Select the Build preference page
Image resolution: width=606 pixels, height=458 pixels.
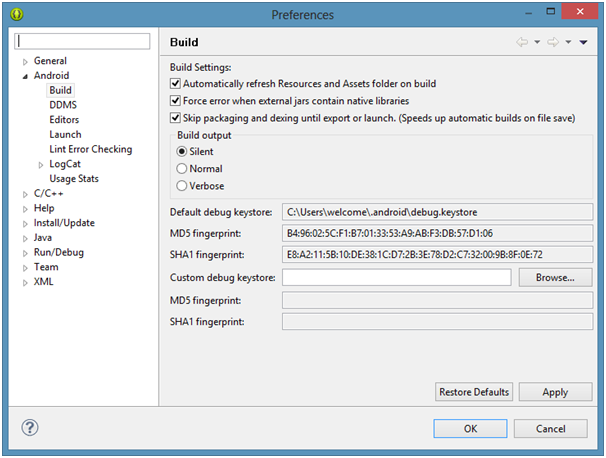point(60,90)
